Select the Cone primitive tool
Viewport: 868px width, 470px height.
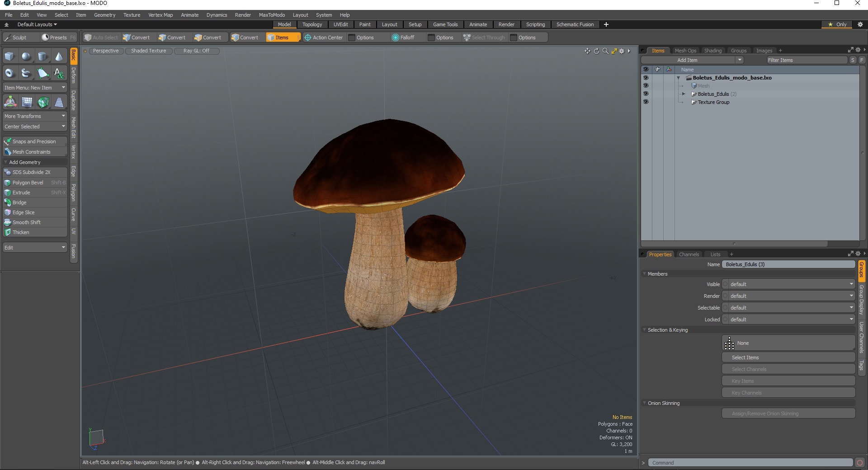click(59, 56)
